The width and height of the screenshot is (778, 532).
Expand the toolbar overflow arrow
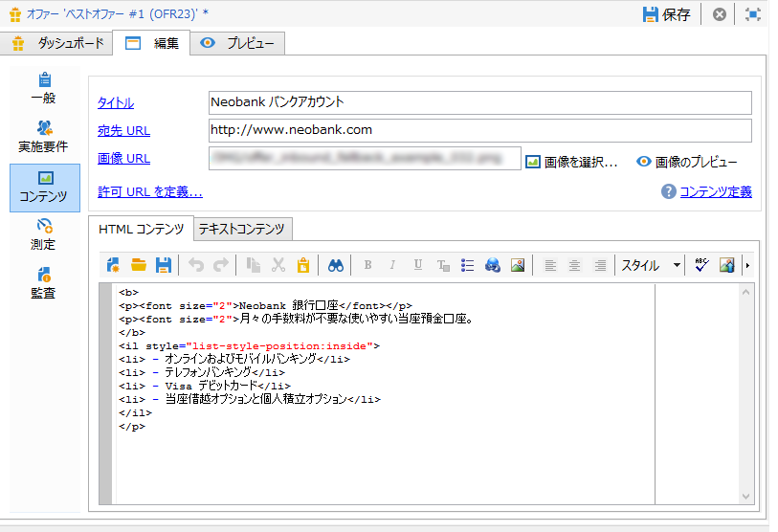coord(747,265)
